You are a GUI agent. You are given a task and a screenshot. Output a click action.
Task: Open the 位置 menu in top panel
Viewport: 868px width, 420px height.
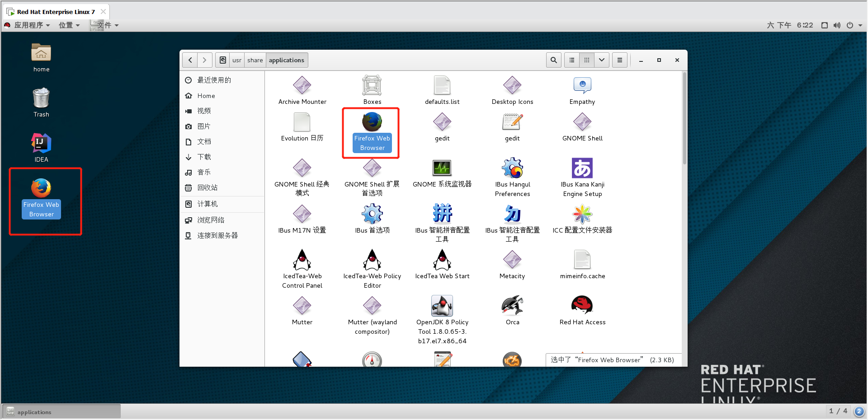pyautogui.click(x=69, y=25)
